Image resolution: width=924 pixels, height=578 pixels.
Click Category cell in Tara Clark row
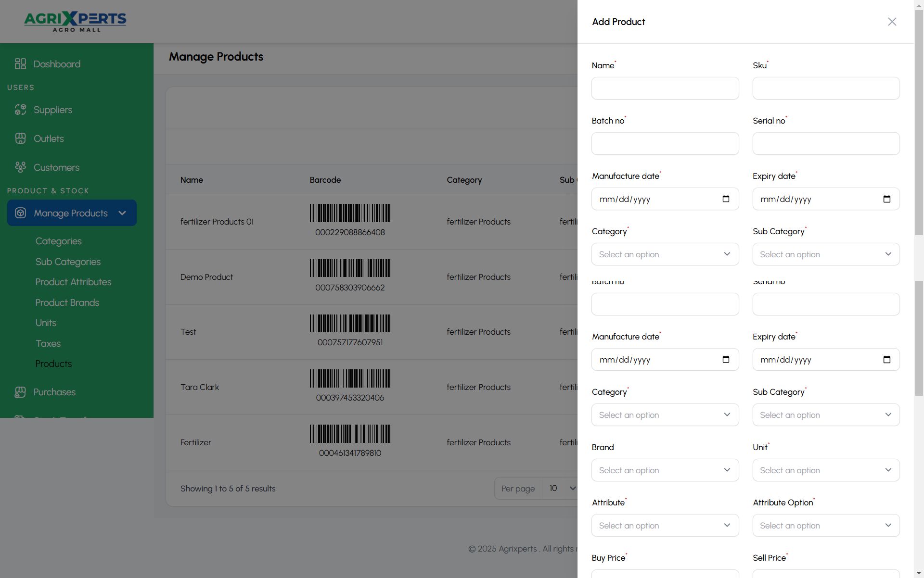coord(478,387)
